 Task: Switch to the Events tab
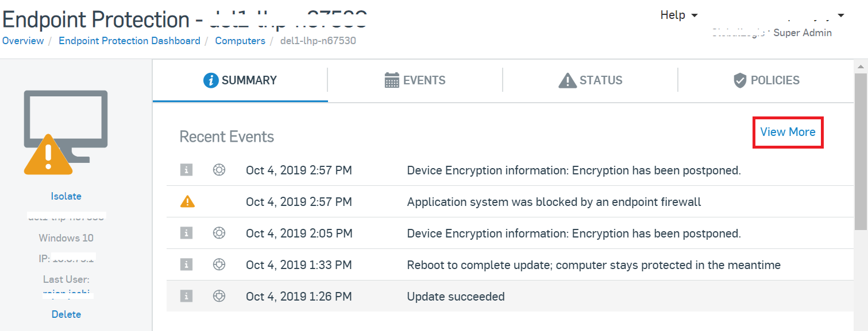pos(415,80)
